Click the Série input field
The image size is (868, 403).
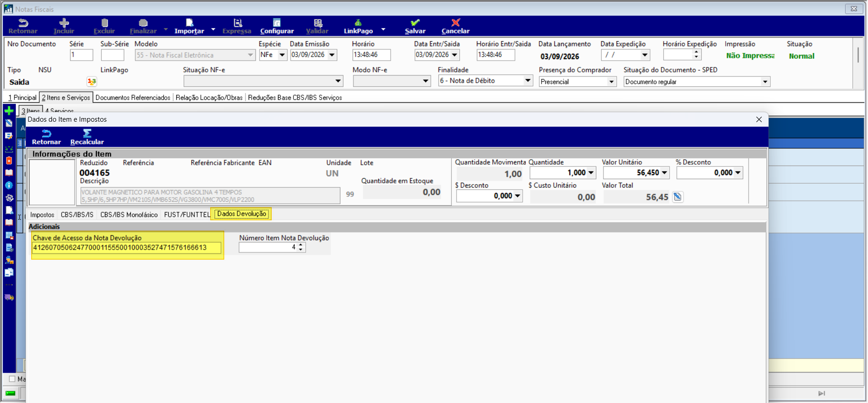[x=81, y=55]
